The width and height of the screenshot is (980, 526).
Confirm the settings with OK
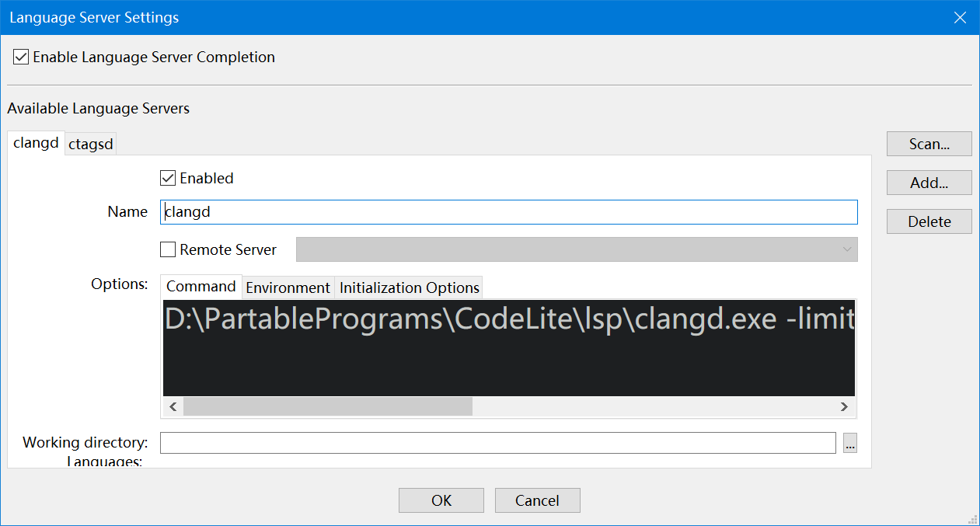(441, 500)
